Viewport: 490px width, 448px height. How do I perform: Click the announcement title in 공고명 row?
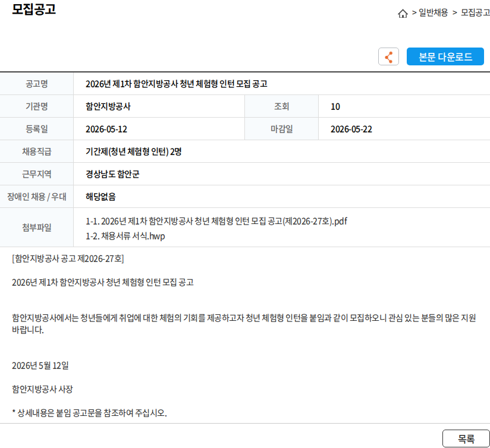pos(176,84)
